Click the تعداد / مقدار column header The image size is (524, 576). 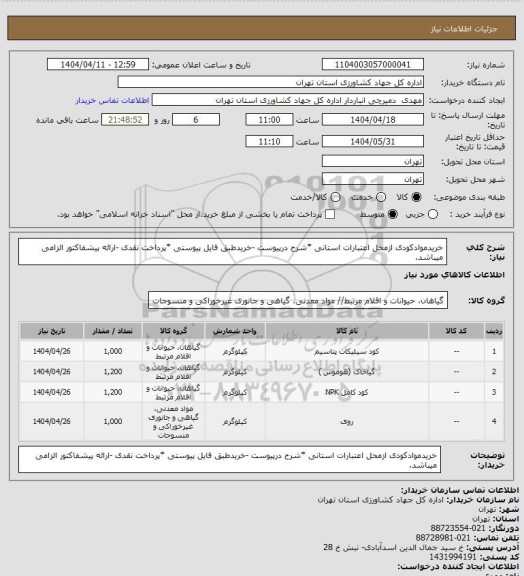tap(112, 331)
